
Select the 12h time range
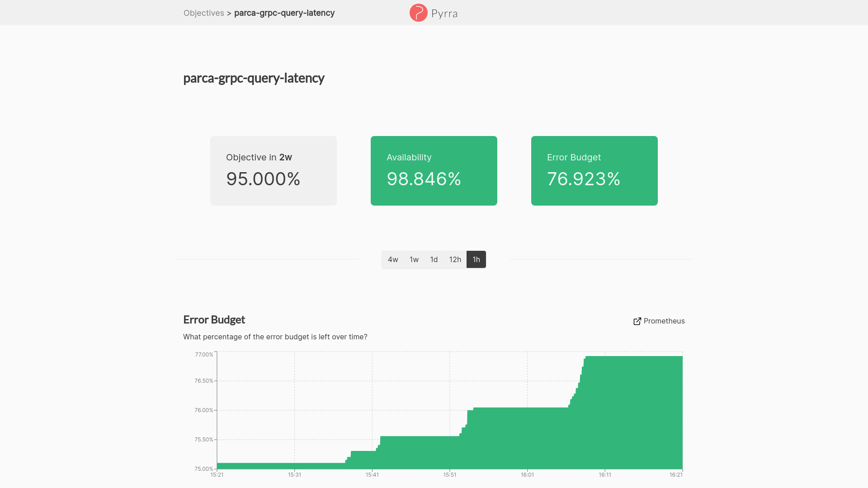[x=455, y=259]
